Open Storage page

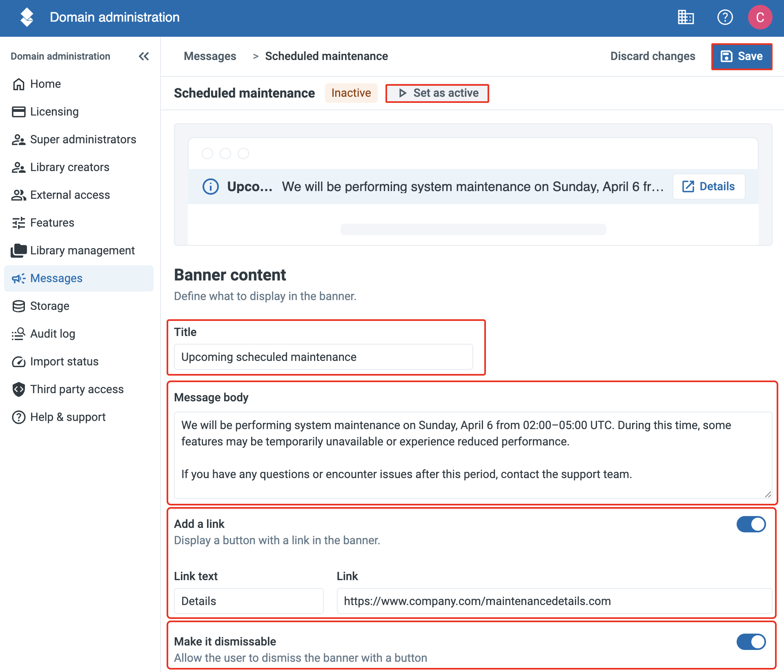point(79,306)
